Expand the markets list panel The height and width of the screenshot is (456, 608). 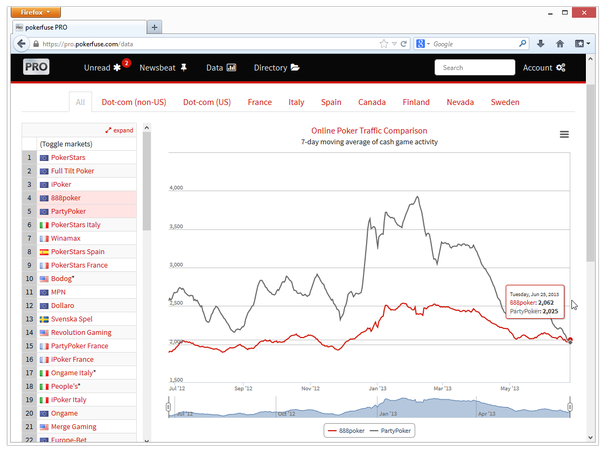click(x=119, y=130)
